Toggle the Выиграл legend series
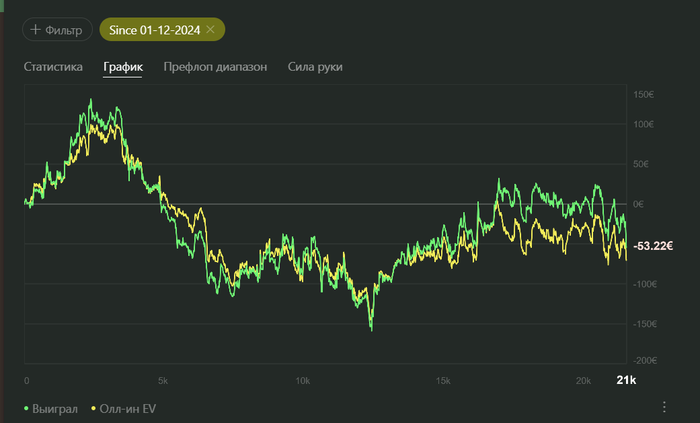This screenshot has width=700, height=423. coord(50,409)
